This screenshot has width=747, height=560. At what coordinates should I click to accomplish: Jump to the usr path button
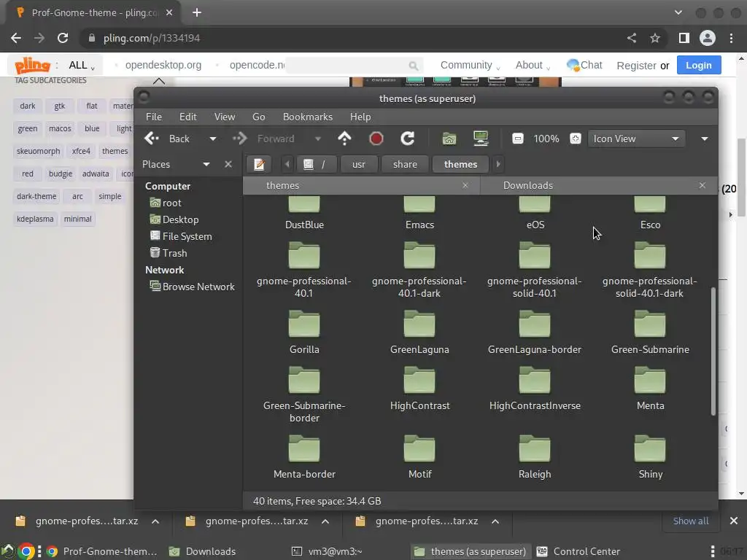[359, 164]
